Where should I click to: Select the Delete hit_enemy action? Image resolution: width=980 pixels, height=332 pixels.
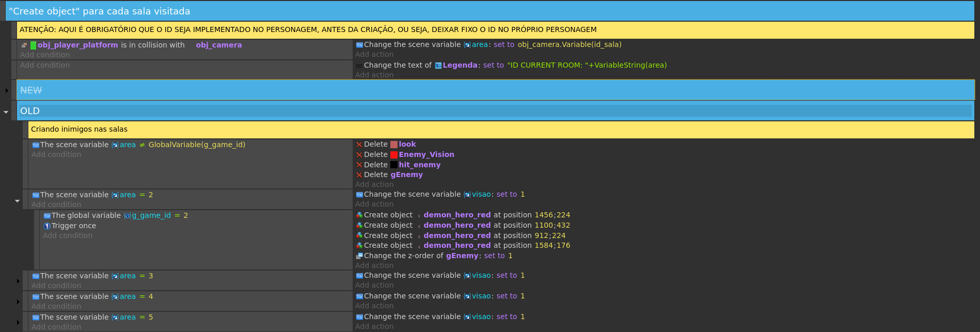[x=398, y=165]
